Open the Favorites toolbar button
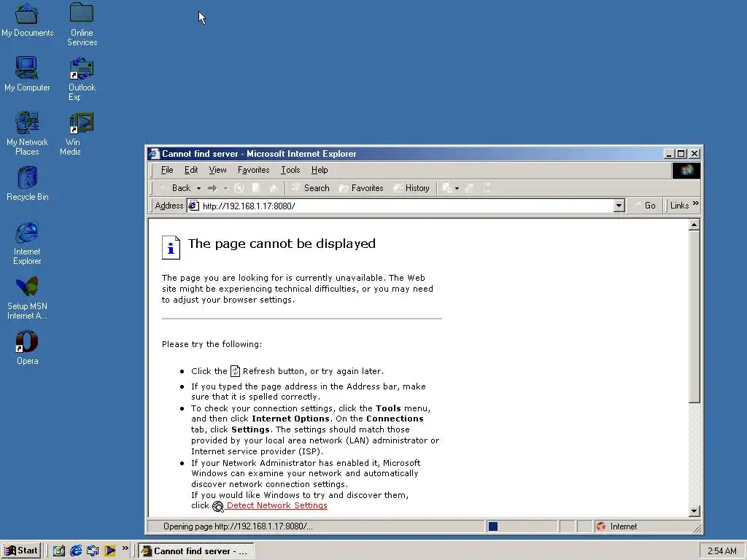The width and height of the screenshot is (747, 560). click(361, 188)
